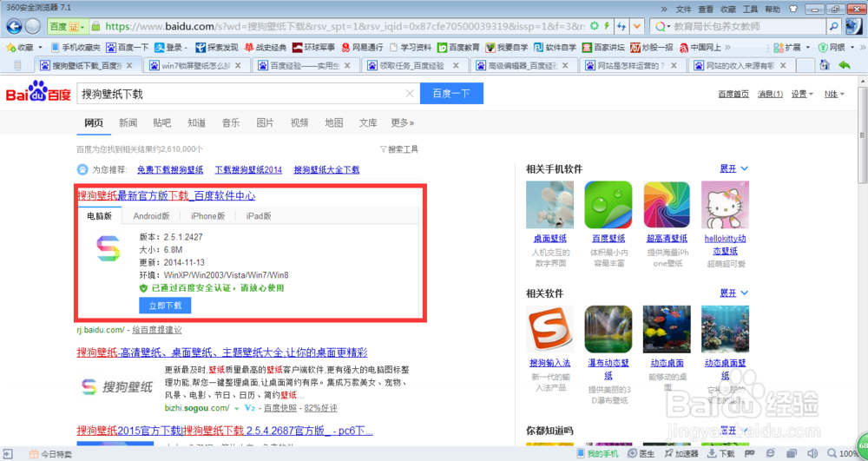Open the 软件自学 bookmark
868x461 pixels.
(x=556, y=48)
